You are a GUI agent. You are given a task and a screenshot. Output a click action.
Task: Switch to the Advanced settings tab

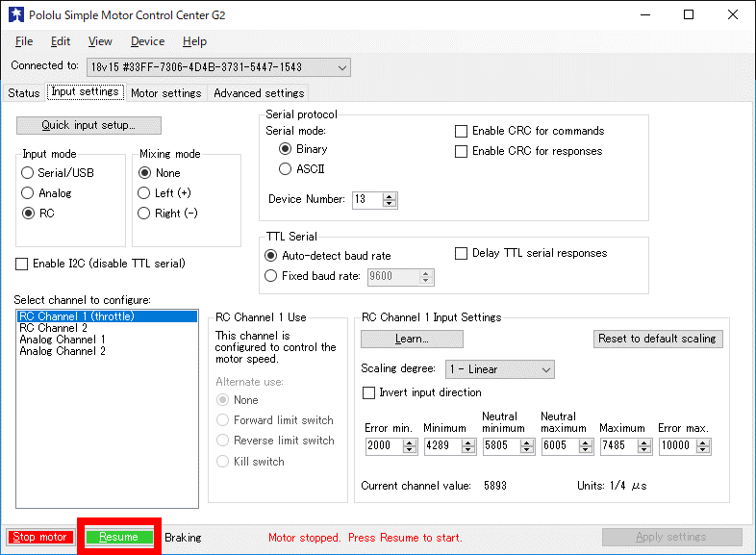pos(259,93)
